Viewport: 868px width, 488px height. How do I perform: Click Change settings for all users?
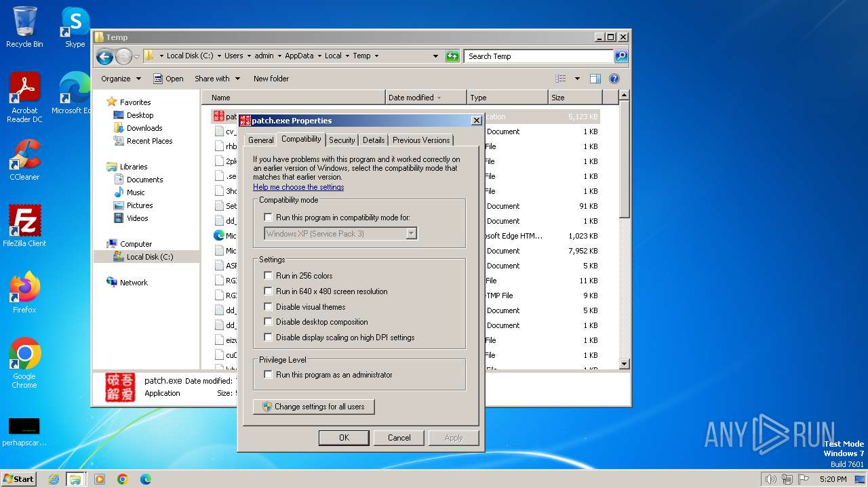point(313,407)
